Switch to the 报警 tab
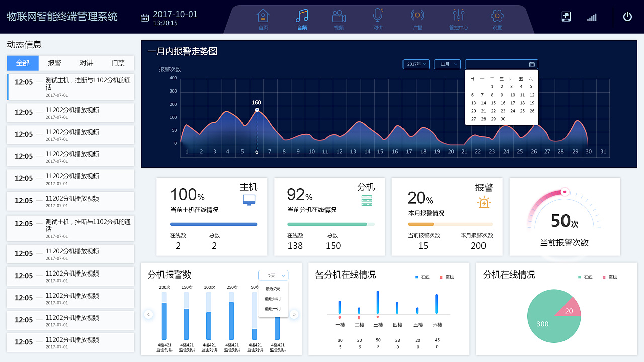This screenshot has width=644, height=362. click(55, 62)
